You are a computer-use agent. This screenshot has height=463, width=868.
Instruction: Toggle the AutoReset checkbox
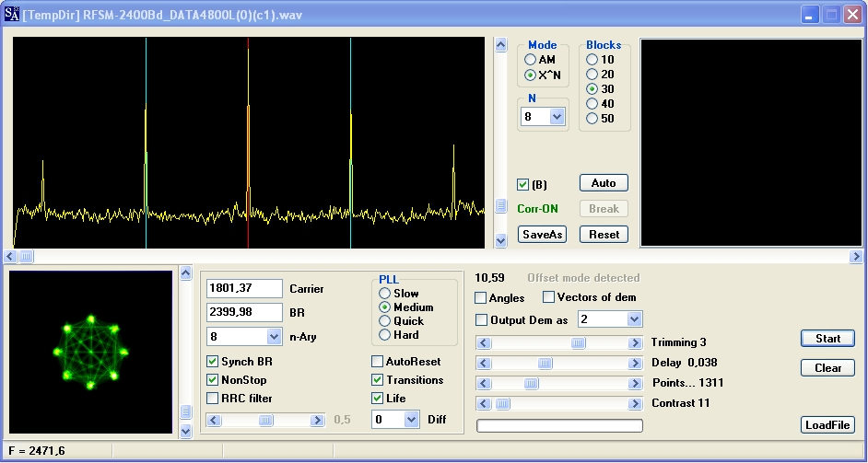pos(378,362)
